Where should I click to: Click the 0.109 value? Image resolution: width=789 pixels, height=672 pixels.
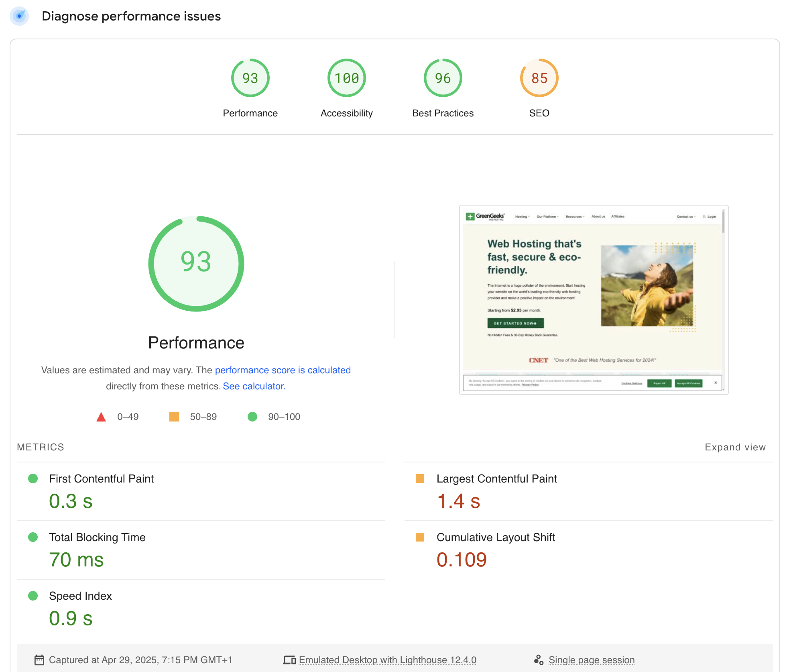pyautogui.click(x=462, y=560)
